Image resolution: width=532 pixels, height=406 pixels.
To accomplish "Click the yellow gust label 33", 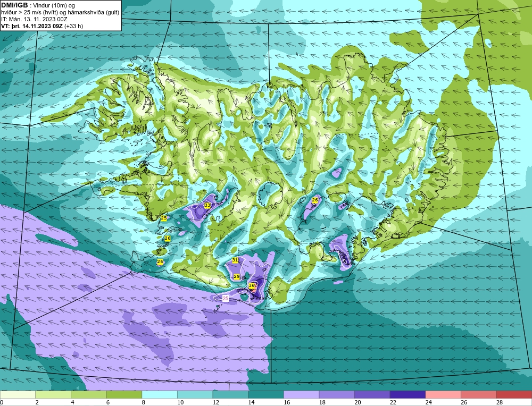I will point(207,205).
